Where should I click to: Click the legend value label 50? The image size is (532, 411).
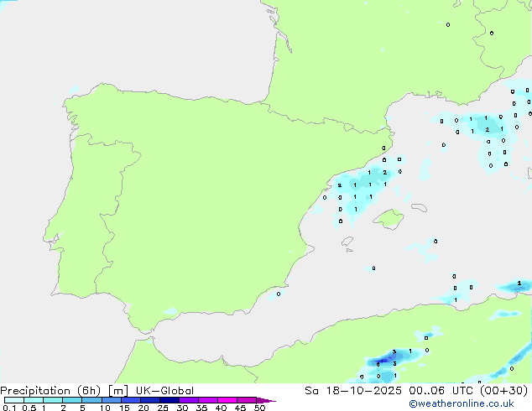pyautogui.click(x=259, y=408)
